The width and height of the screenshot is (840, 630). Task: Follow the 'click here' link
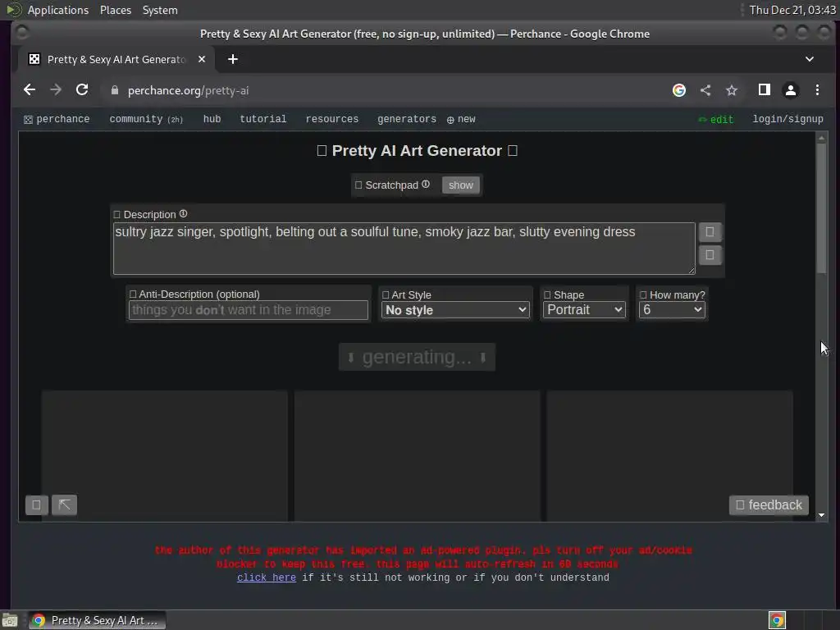click(x=267, y=577)
